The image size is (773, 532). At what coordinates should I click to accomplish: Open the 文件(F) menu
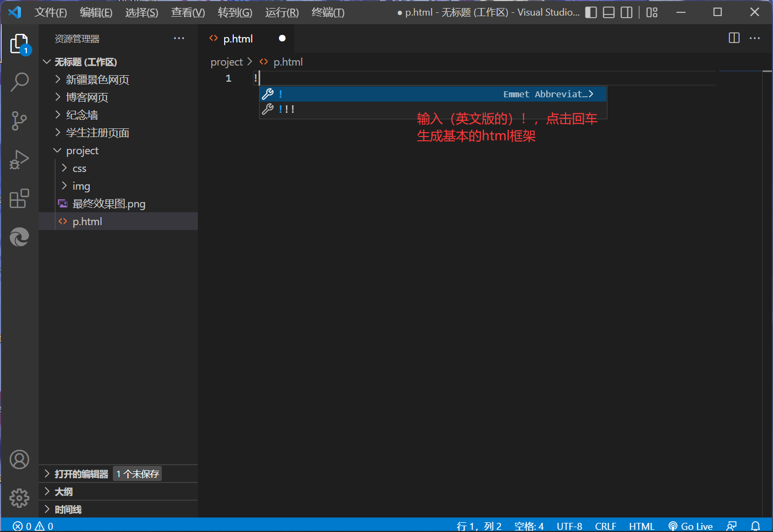[51, 12]
